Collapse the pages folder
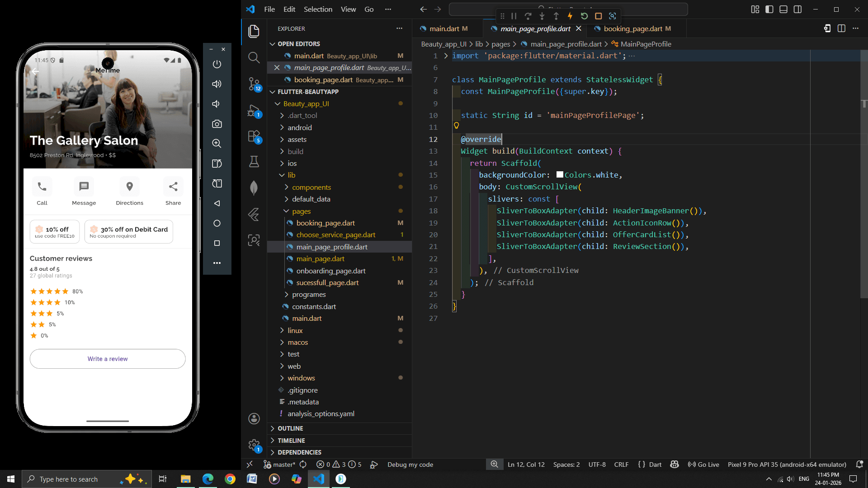The height and width of the screenshot is (488, 868). 301,211
